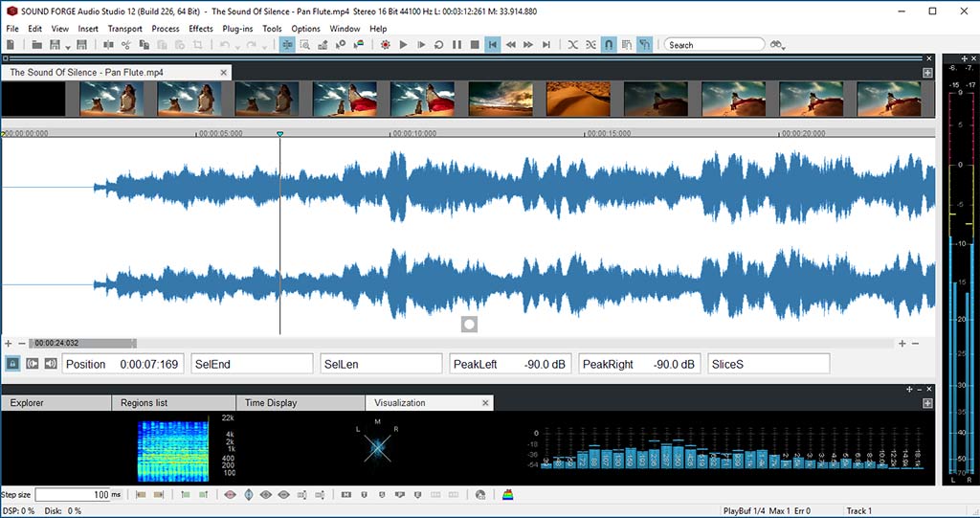Expand the Visualization panel with its plus button

click(927, 403)
